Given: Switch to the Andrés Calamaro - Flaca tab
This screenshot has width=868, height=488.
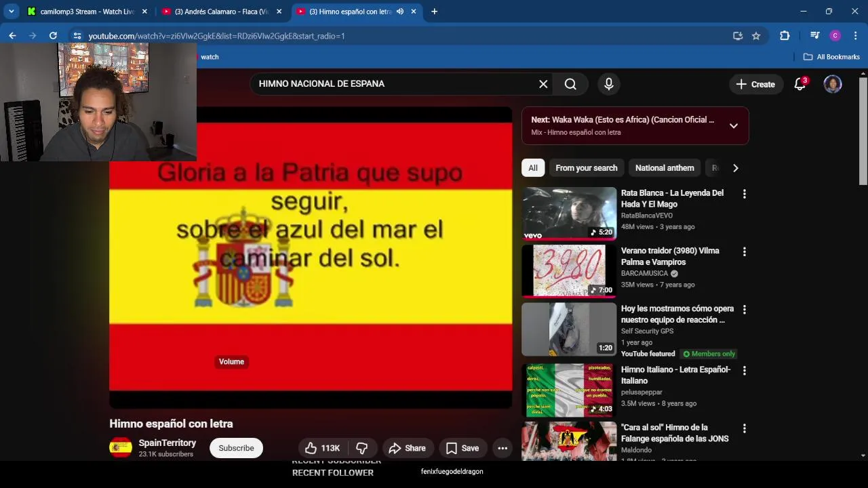Looking at the screenshot, I should (222, 12).
